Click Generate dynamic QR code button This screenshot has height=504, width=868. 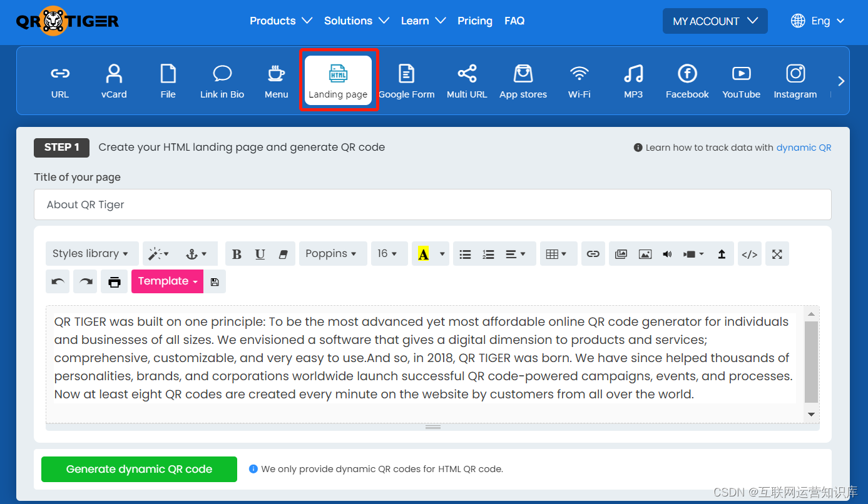139,469
